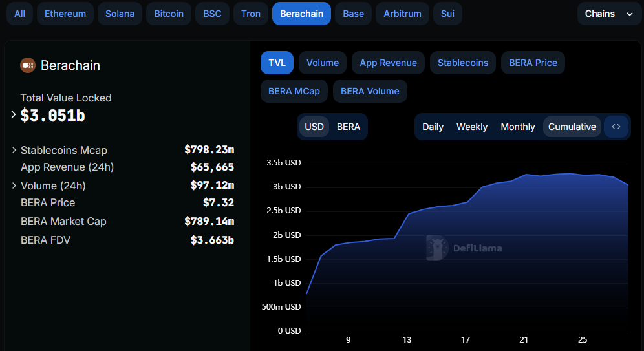Select the Berachain chain filter
The width and height of the screenshot is (644, 351).
(301, 14)
